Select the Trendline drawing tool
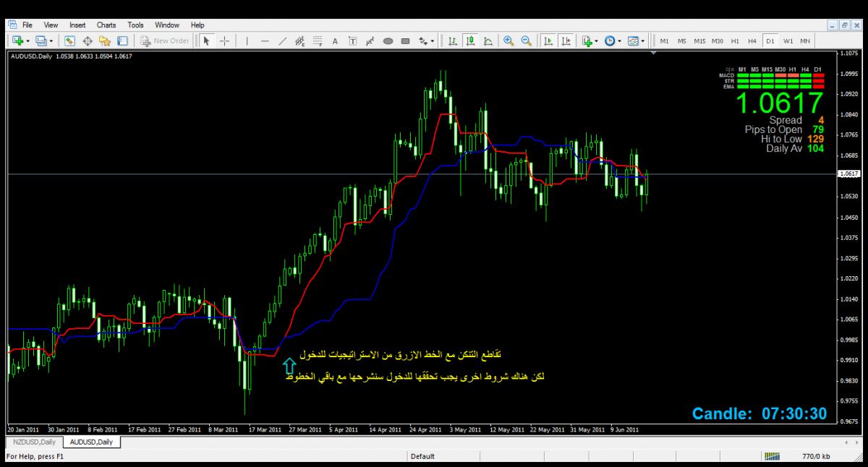868x467 pixels. point(282,41)
